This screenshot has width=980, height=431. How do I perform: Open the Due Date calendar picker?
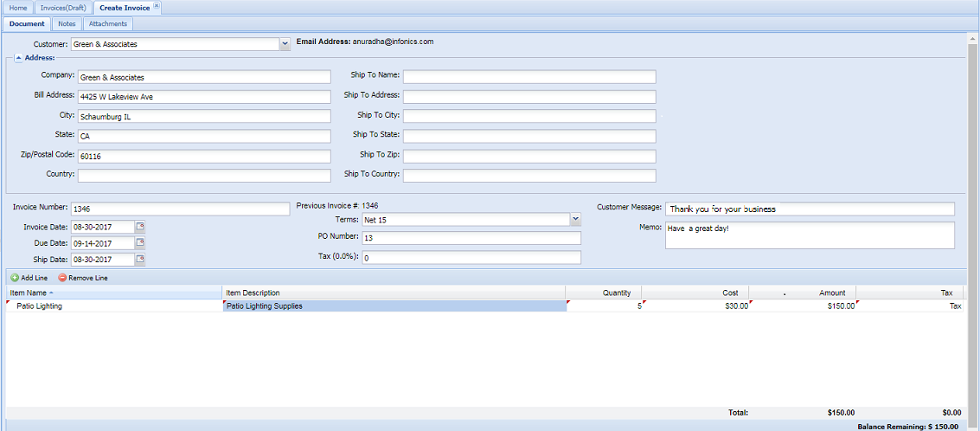click(x=140, y=243)
